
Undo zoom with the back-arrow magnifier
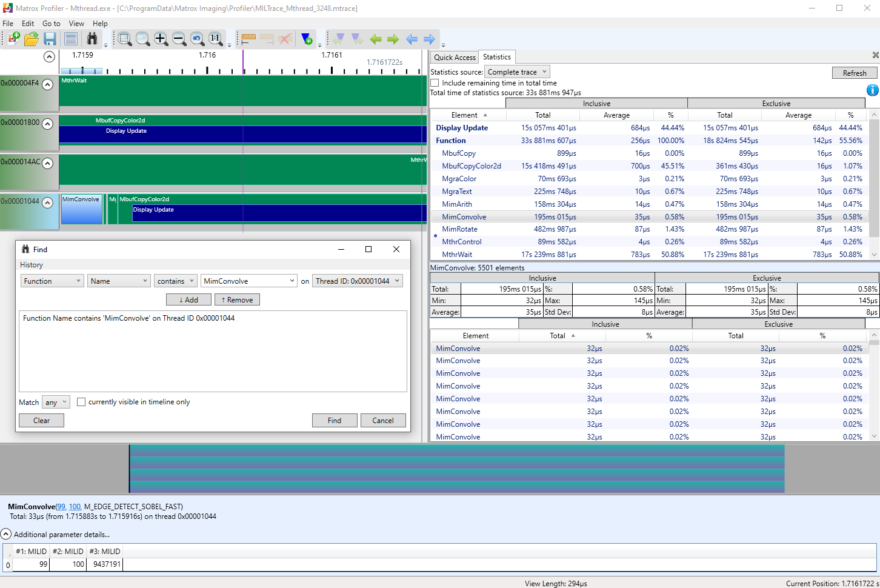click(x=197, y=39)
